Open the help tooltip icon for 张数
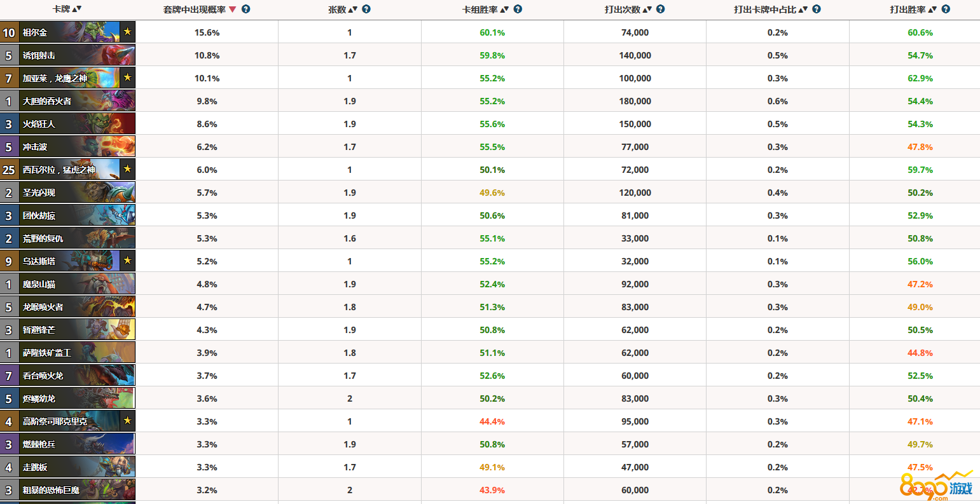 366,10
